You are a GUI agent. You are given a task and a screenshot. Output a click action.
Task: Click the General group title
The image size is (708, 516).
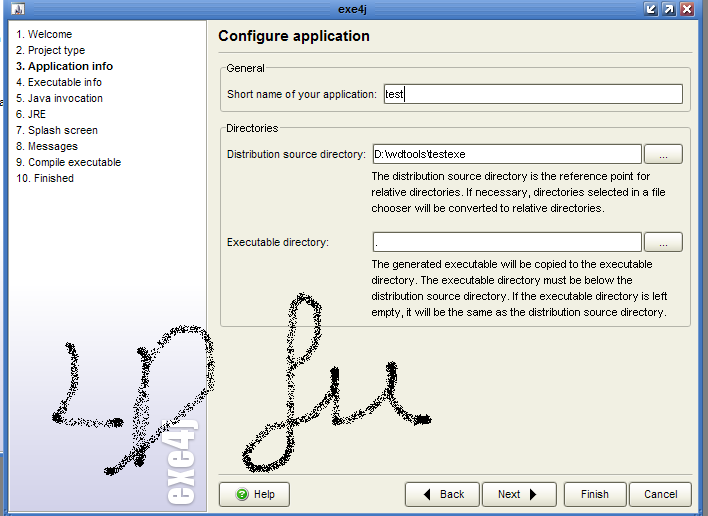pyautogui.click(x=245, y=68)
